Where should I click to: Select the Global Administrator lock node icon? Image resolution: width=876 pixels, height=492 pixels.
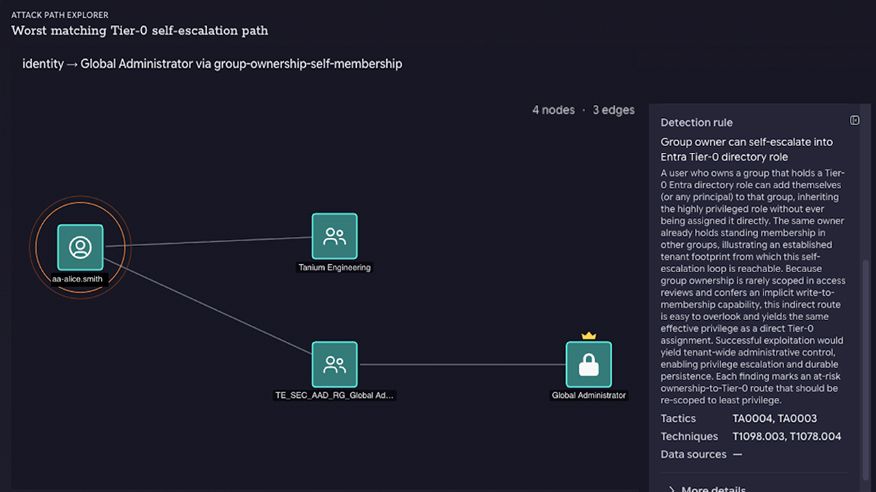(x=589, y=364)
